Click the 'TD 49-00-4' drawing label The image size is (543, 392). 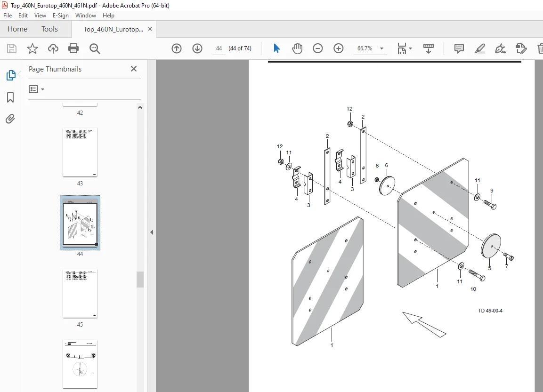(x=490, y=311)
